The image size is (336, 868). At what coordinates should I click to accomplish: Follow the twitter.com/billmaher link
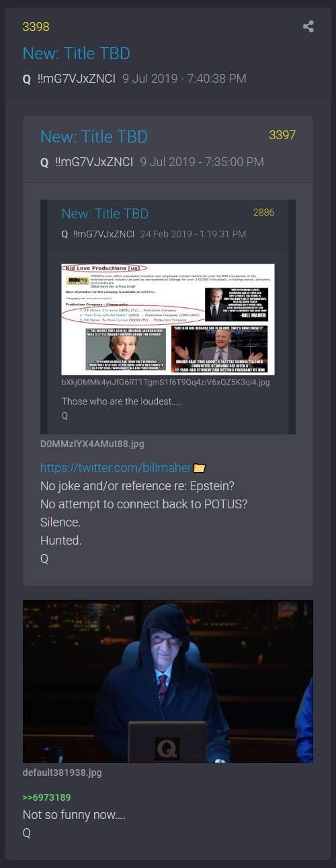tap(116, 467)
